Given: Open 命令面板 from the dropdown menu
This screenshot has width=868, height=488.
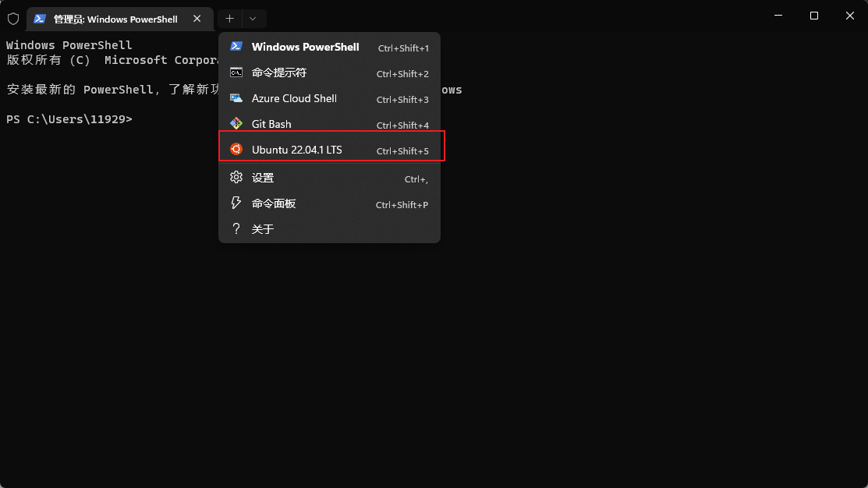Looking at the screenshot, I should (329, 203).
